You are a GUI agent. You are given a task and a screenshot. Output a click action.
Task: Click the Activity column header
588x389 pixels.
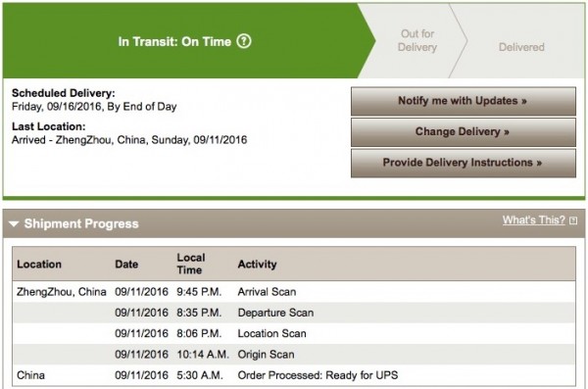tap(257, 265)
